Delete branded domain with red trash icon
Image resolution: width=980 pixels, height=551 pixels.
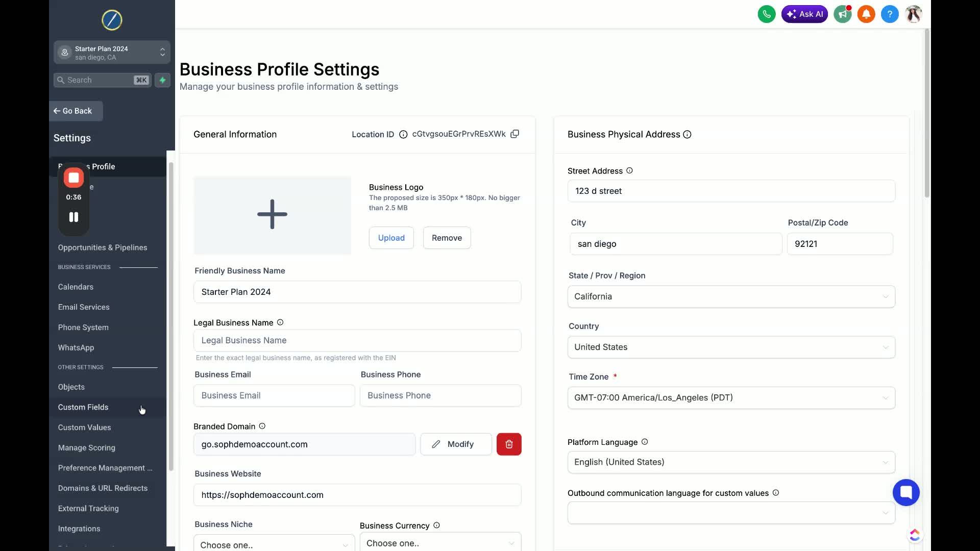pos(509,444)
